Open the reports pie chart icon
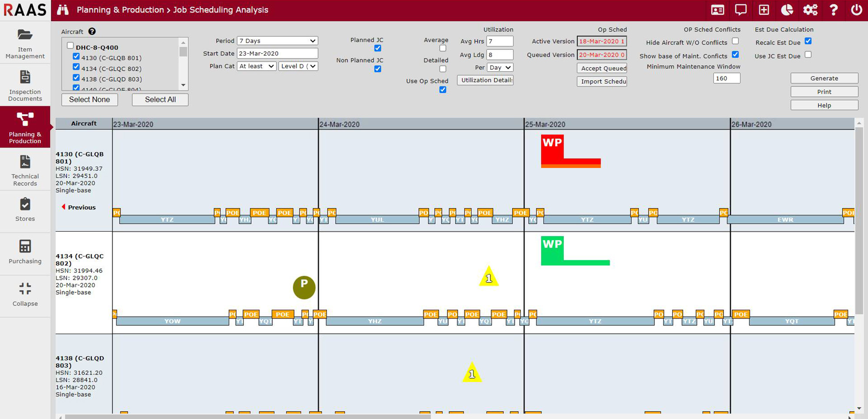This screenshot has height=419, width=868. (x=787, y=10)
